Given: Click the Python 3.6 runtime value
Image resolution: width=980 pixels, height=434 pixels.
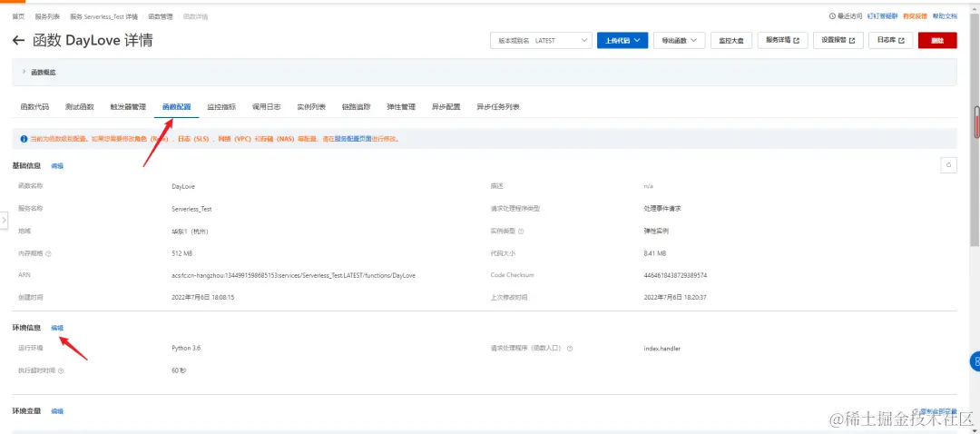Looking at the screenshot, I should 186,349.
